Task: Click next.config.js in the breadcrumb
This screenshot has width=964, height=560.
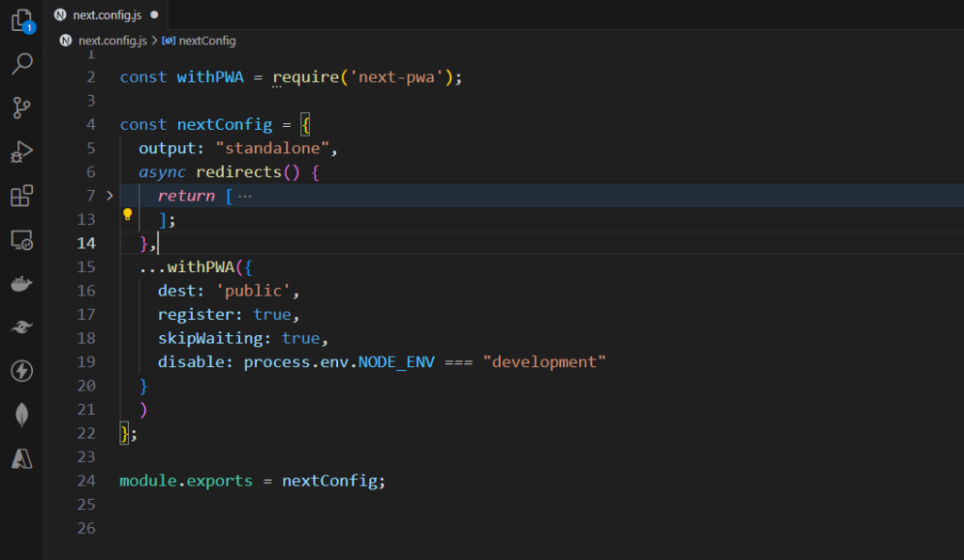Action: 113,40
